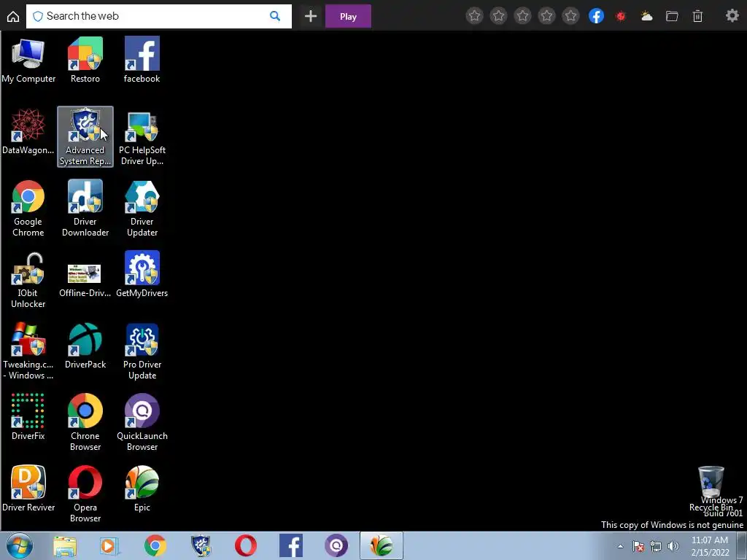The width and height of the screenshot is (747, 560).
Task: Show hidden tray icons arrow
Action: tap(620, 546)
